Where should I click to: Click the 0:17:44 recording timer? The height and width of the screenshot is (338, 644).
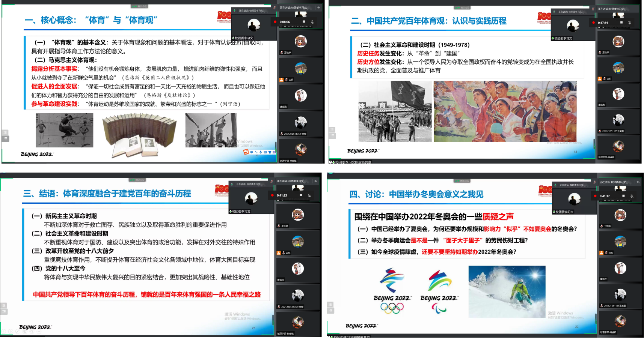pos(603,23)
